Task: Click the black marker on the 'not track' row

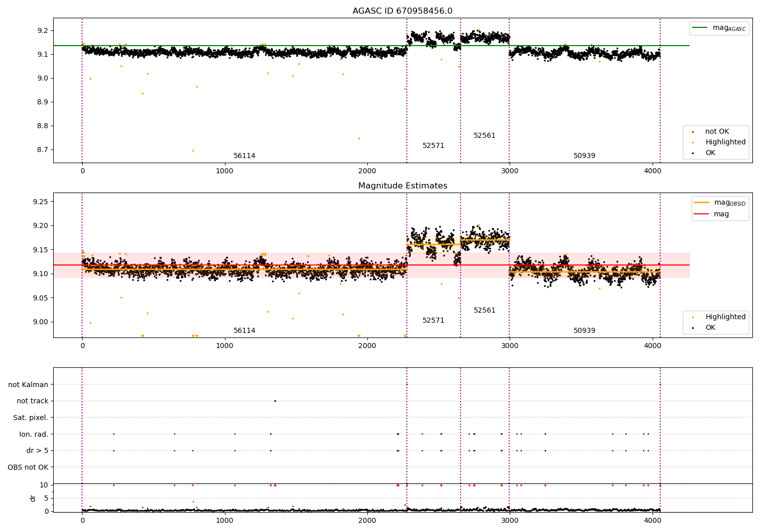Action: pos(275,401)
